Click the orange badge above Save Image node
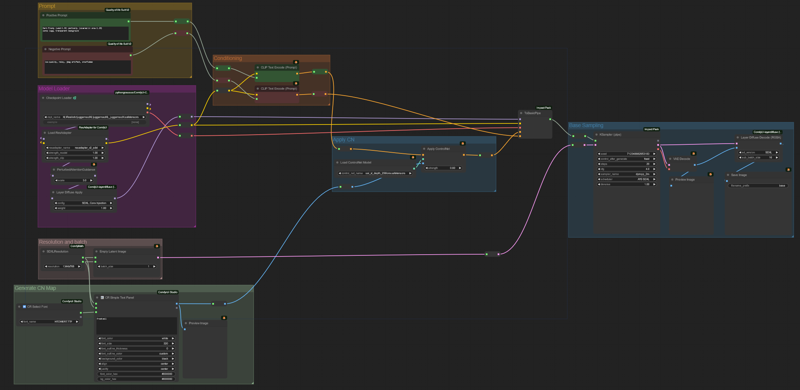This screenshot has height=390, width=800. point(788,169)
